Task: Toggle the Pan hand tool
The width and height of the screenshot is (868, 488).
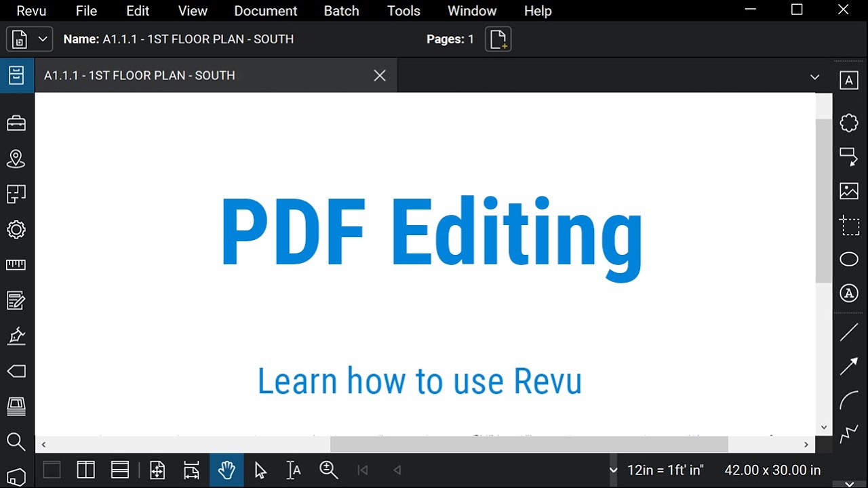Action: [226, 470]
